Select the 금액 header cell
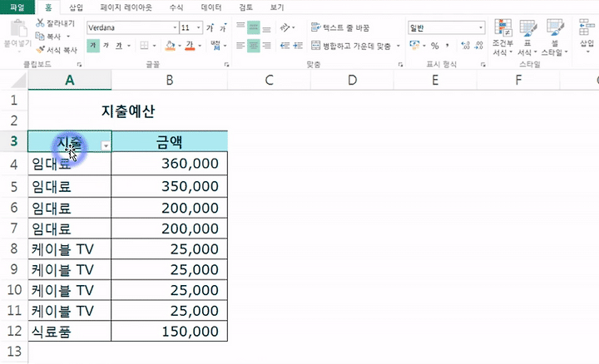Image resolution: width=599 pixels, height=364 pixels. pyautogui.click(x=170, y=141)
